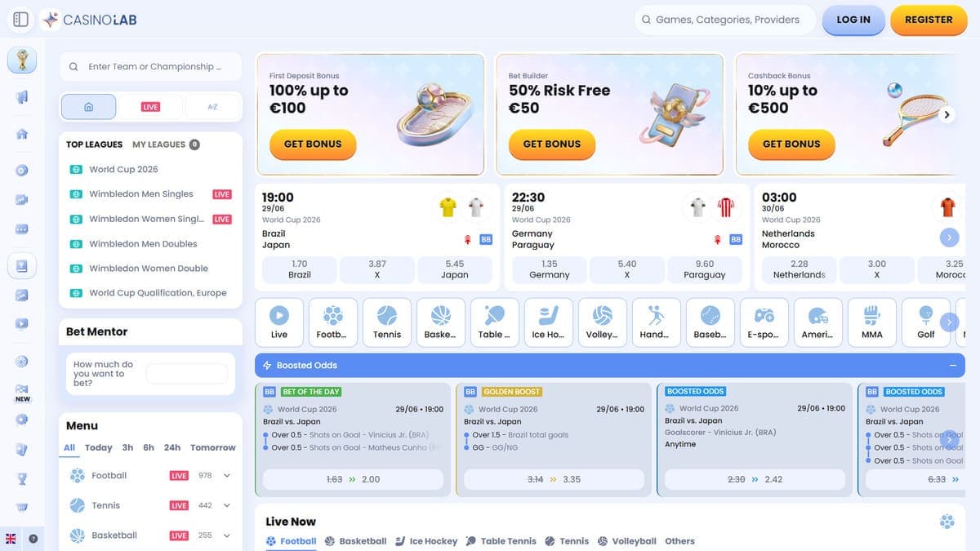Collapse the Boosted Odds section
The height and width of the screenshot is (551, 980).
(953, 365)
